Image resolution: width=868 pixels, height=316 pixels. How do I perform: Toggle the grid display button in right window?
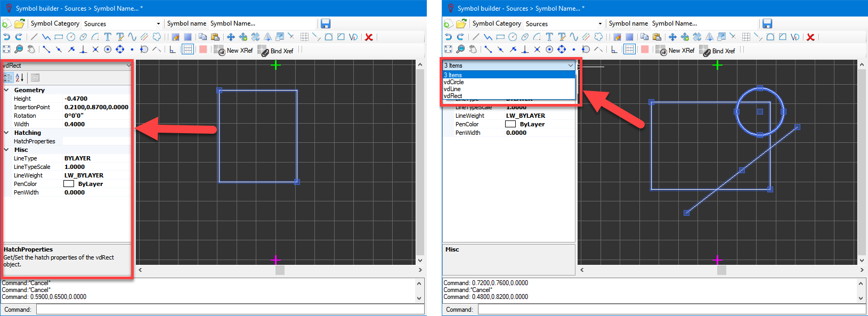(629, 50)
